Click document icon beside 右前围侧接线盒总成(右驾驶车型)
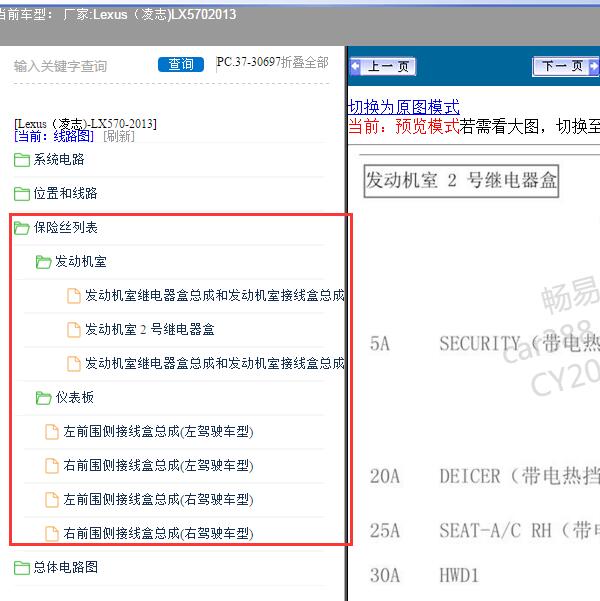This screenshot has width=600, height=601. (x=52, y=534)
